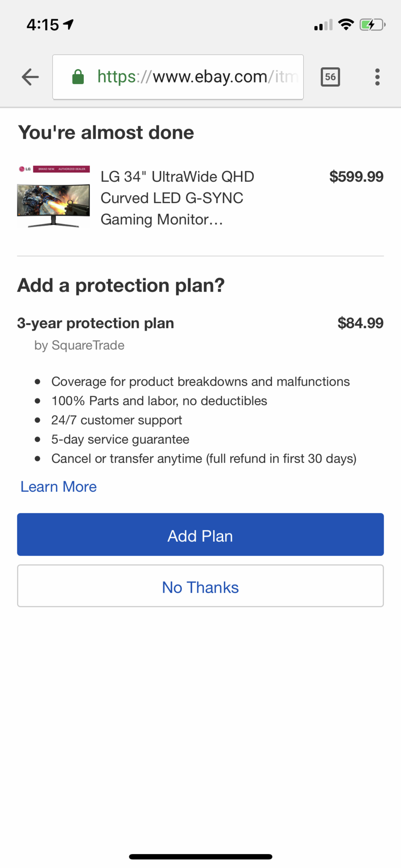This screenshot has width=401, height=868.
Task: Open the three-dot browser menu
Action: [x=377, y=77]
